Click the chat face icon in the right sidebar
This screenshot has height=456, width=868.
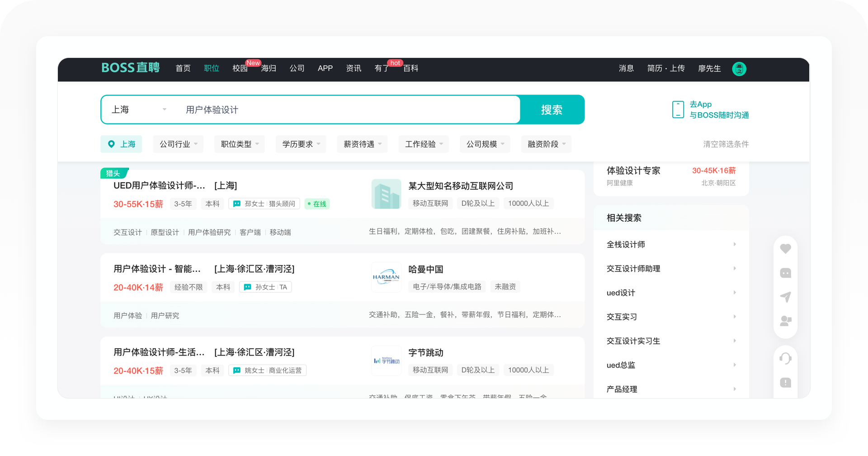786,273
